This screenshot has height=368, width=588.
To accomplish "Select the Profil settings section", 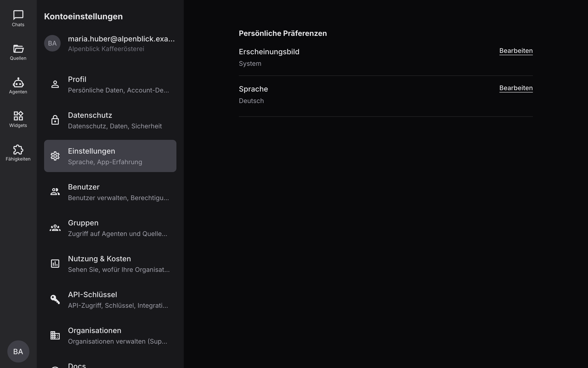I will click(110, 84).
